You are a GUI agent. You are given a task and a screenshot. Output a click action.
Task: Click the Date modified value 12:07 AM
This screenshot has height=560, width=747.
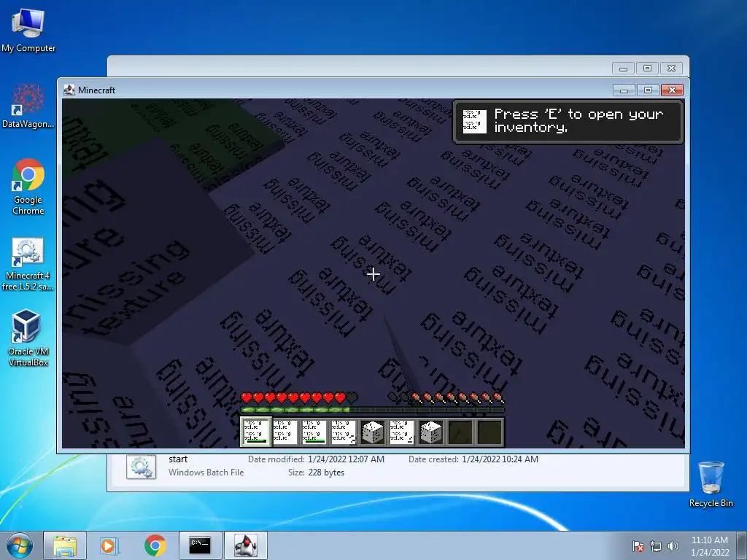point(346,459)
